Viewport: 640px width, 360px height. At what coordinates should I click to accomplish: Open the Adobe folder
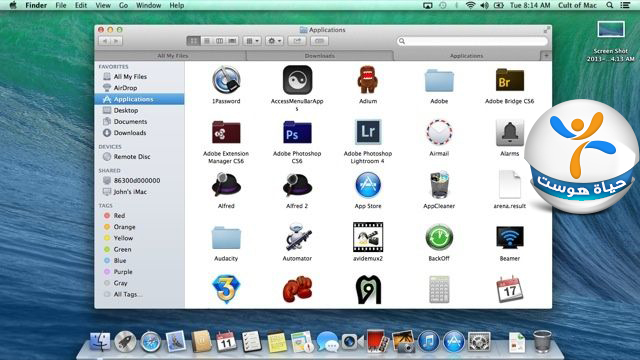439,80
